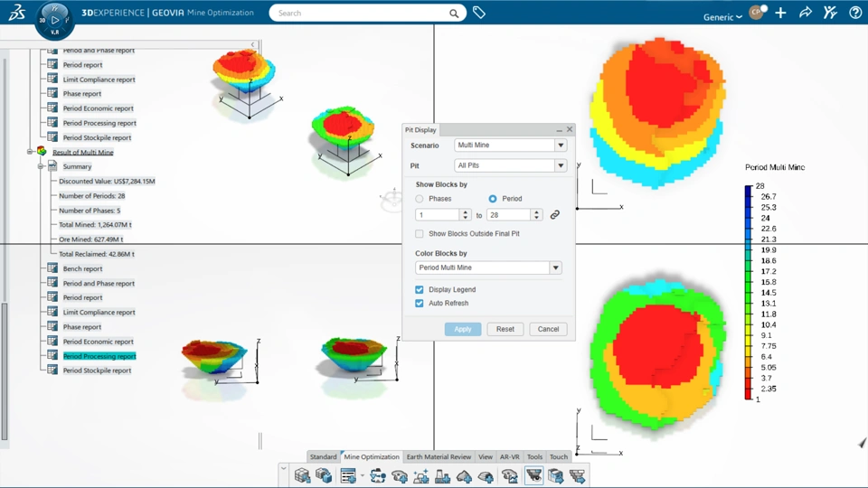Collapse the Result of Multi Mine node

coord(30,152)
